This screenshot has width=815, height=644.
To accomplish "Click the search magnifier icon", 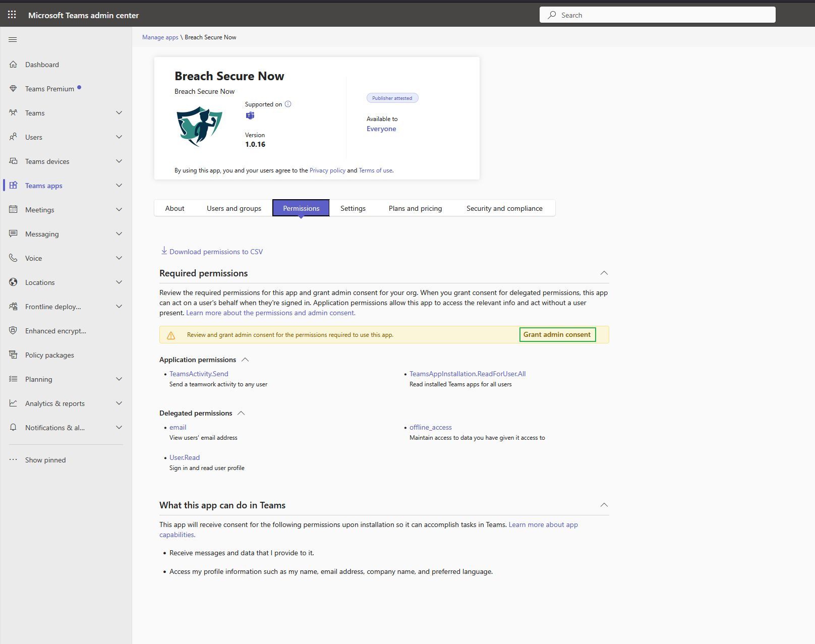I will point(552,15).
